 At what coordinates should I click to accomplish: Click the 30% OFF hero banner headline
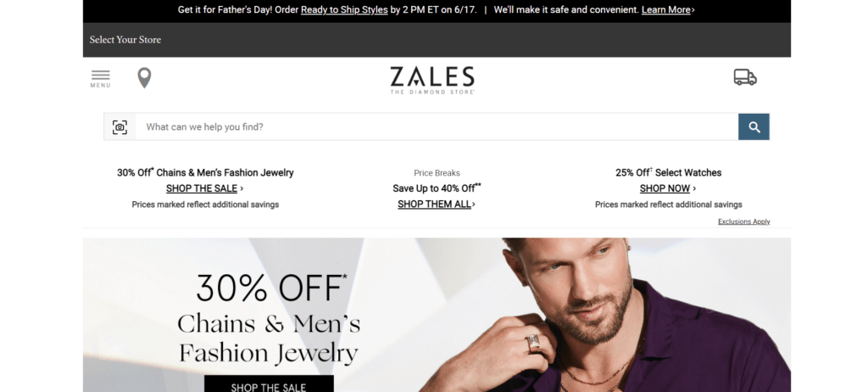pos(271,288)
